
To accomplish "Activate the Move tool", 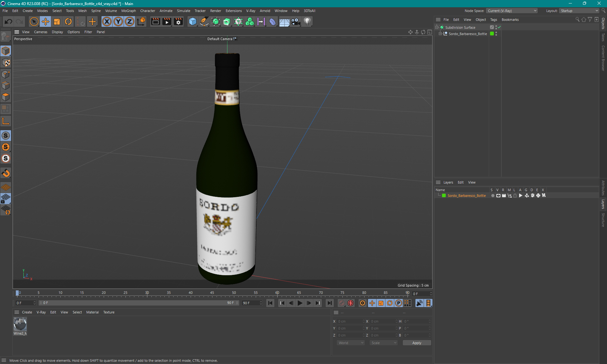I will click(45, 21).
